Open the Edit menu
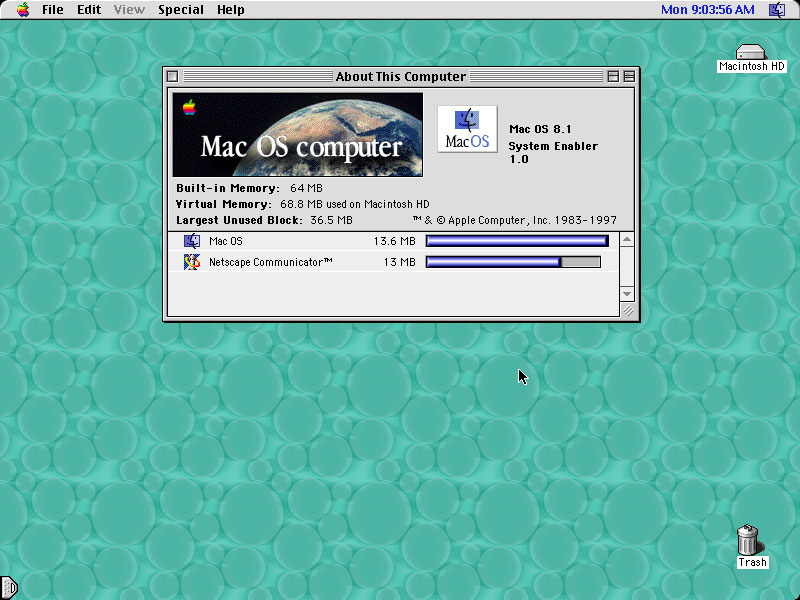This screenshot has height=600, width=800. (x=89, y=10)
